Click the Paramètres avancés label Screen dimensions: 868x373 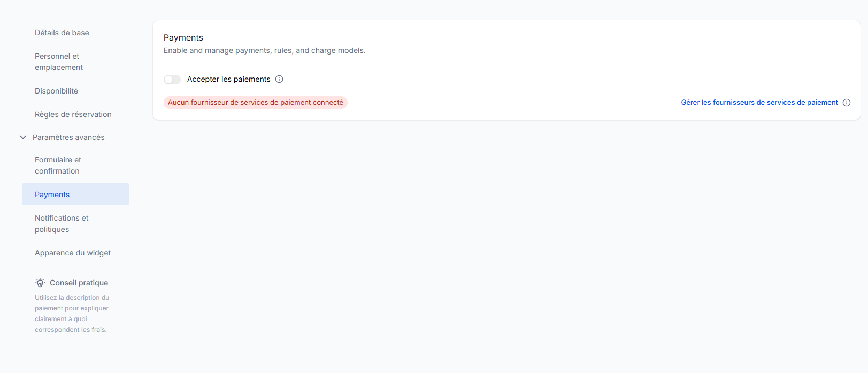click(x=68, y=137)
